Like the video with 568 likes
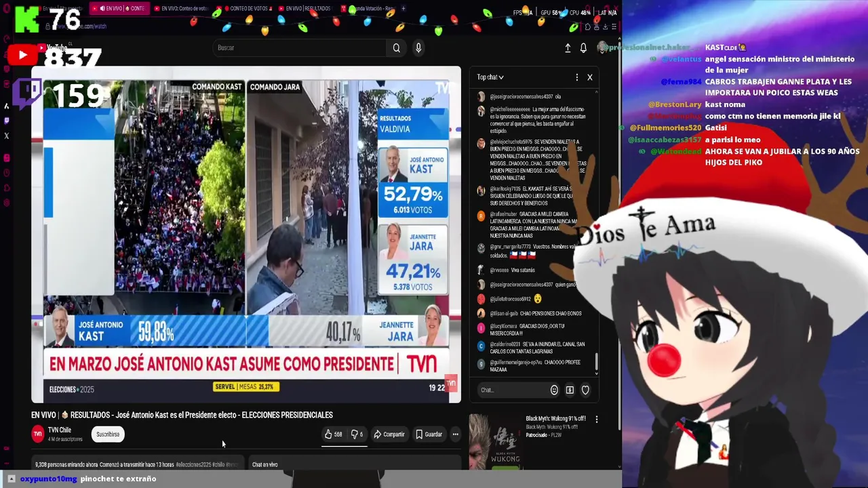Screen dimensions: 868x488 point(333,434)
